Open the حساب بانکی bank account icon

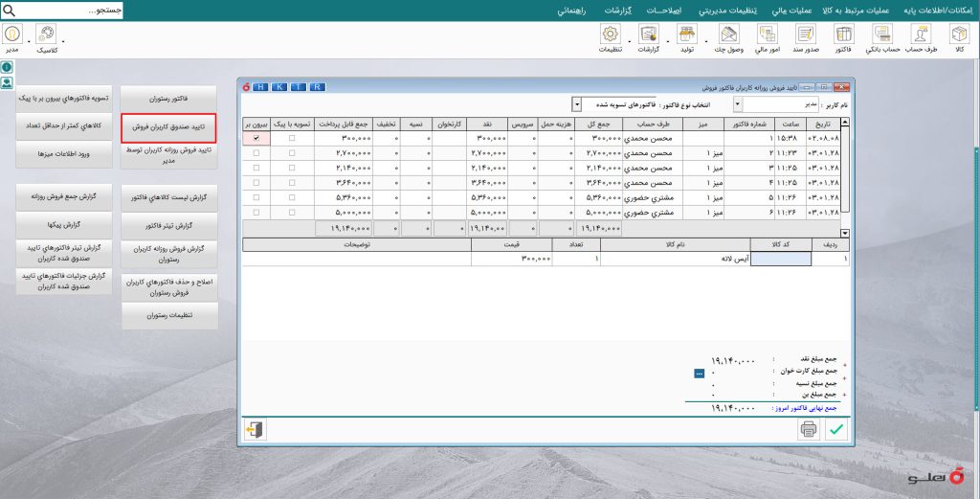coord(882,34)
